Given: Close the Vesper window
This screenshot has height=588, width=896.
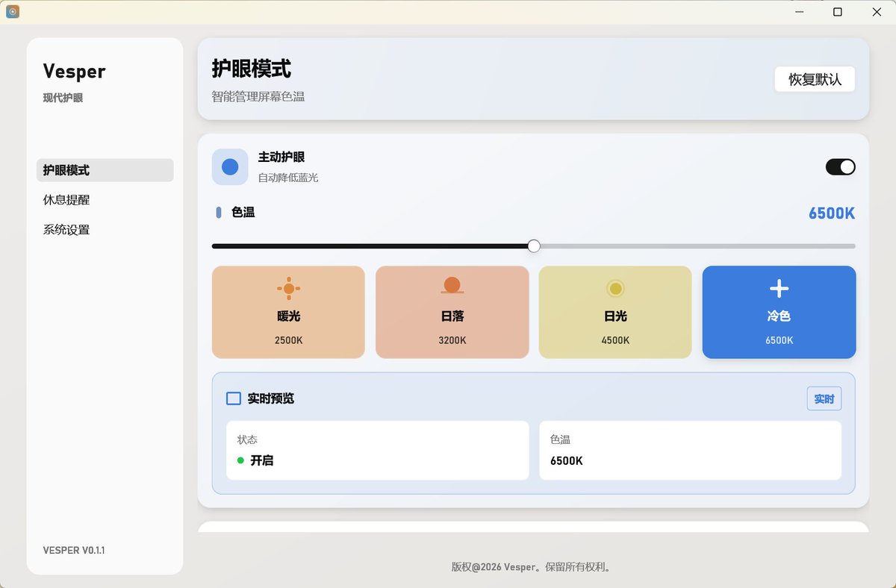Looking at the screenshot, I should point(877,12).
